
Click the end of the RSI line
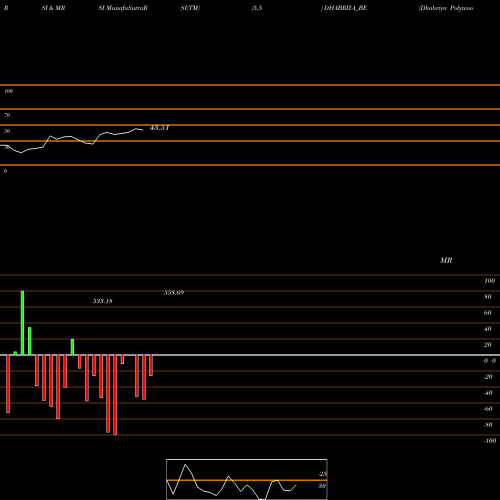(x=143, y=130)
